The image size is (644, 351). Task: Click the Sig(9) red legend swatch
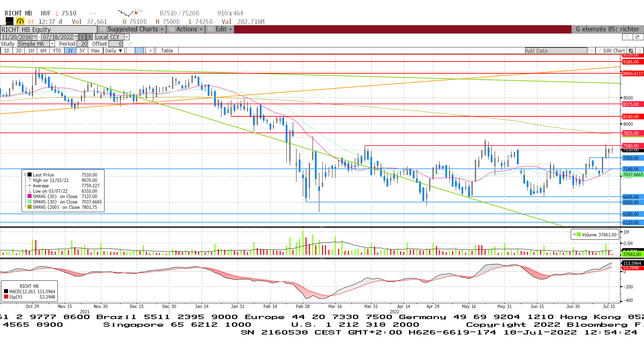pyautogui.click(x=6, y=297)
